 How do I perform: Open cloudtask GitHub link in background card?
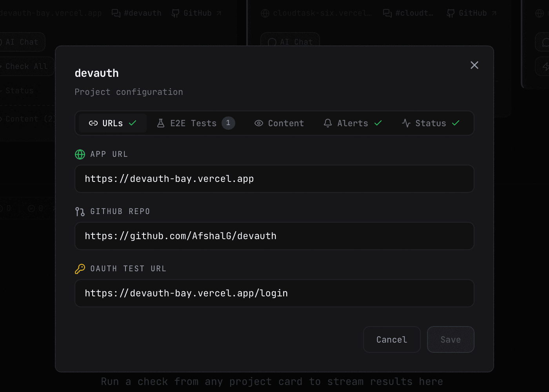point(472,13)
